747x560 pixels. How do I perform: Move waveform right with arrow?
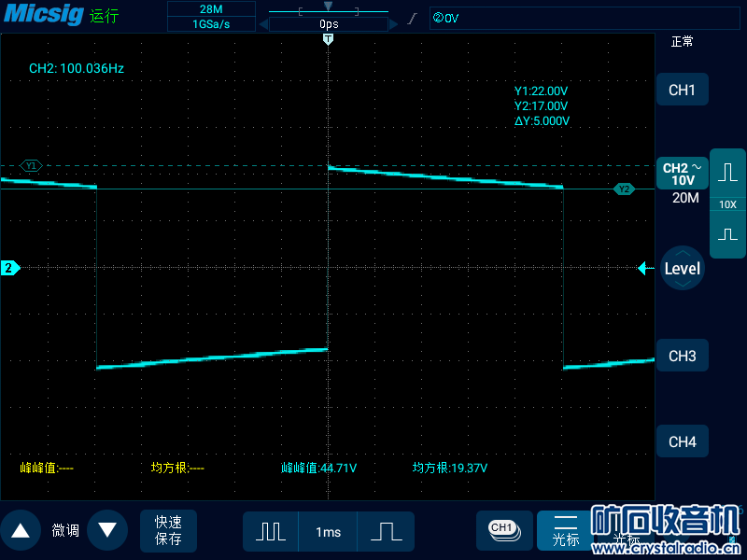click(x=393, y=24)
